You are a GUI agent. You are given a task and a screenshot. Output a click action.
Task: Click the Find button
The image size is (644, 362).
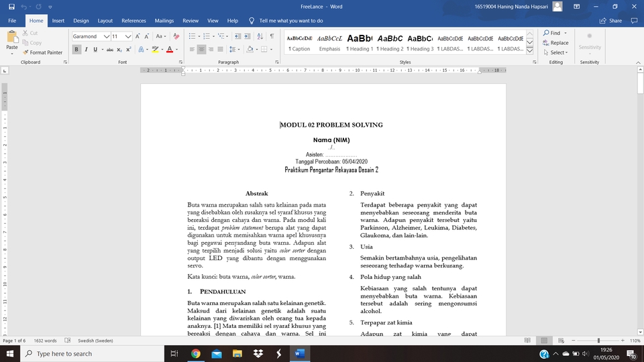551,33
